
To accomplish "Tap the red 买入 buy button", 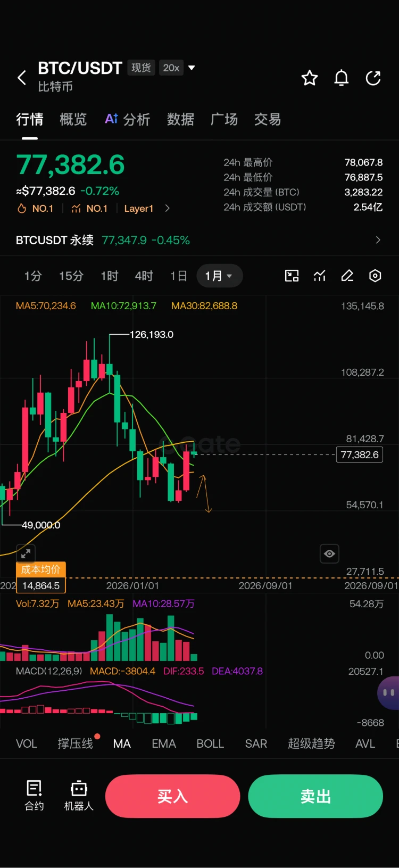I will tap(172, 796).
